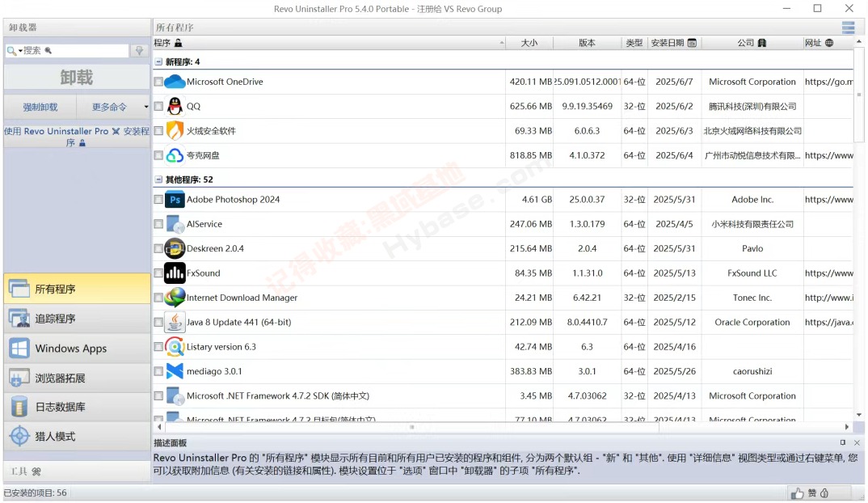Image resolution: width=868 pixels, height=503 pixels.
Task: Click the filter icon beside search box
Action: click(139, 50)
